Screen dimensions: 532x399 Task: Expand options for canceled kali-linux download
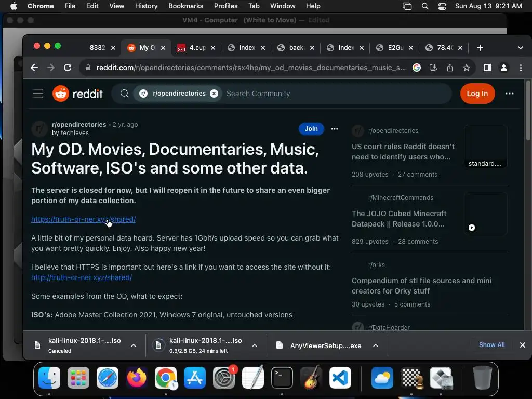pyautogui.click(x=134, y=345)
